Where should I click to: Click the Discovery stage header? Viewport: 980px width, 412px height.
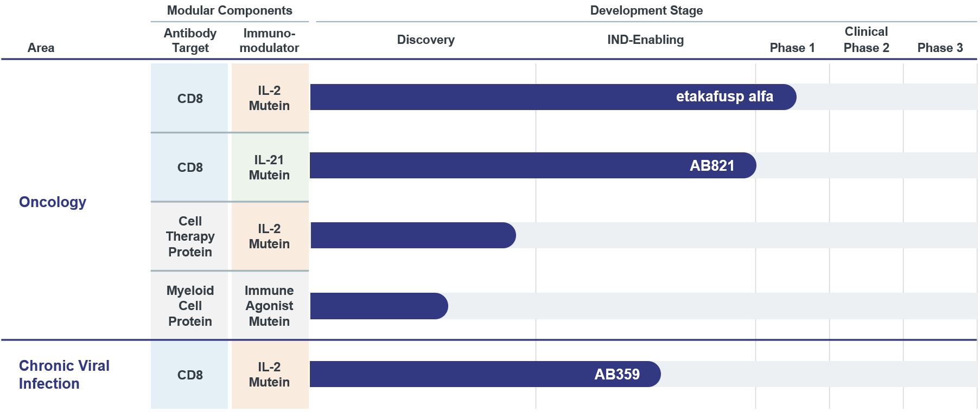coord(425,40)
